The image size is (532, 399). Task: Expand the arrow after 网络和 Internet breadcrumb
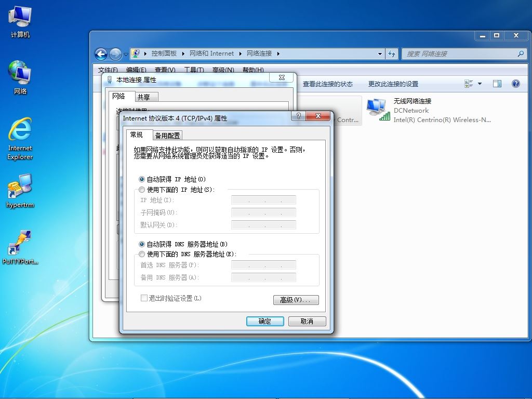tap(240, 54)
